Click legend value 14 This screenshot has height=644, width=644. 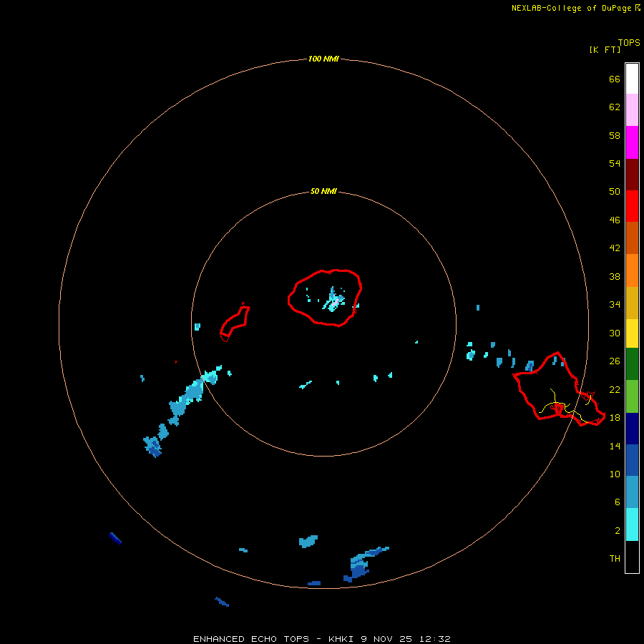(615, 446)
